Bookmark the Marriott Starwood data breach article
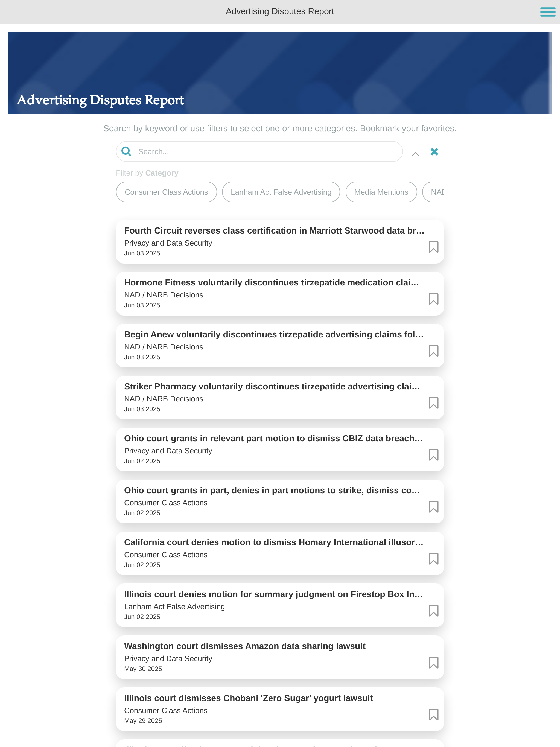This screenshot has height=747, width=560. 433,247
